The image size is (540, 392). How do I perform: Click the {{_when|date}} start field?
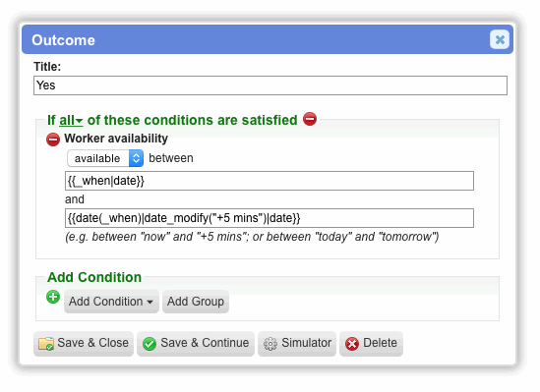click(270, 181)
